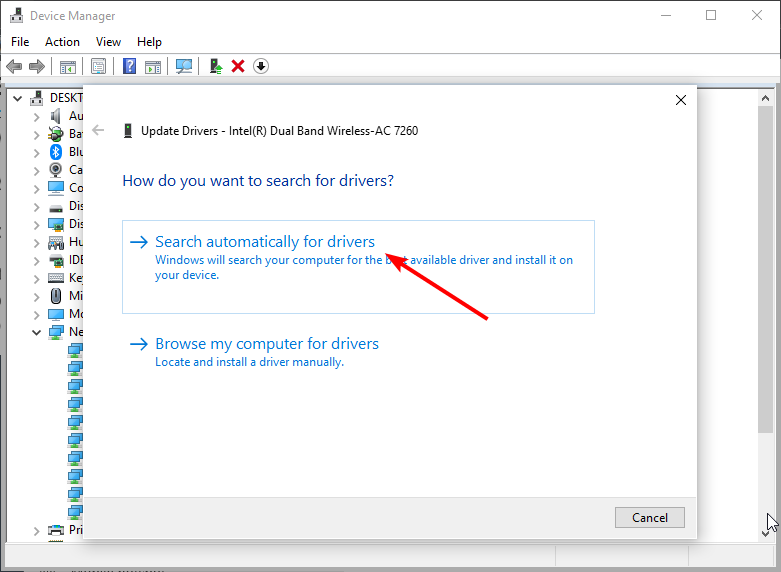This screenshot has height=572, width=781.
Task: Click the Update device driver toolbar icon
Action: click(x=216, y=66)
